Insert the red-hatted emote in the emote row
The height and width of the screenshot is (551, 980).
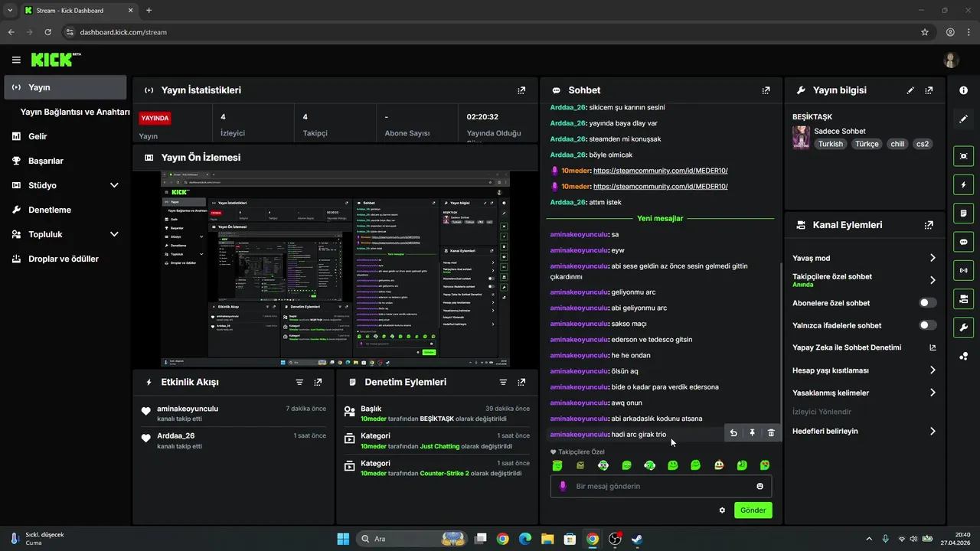(719, 465)
